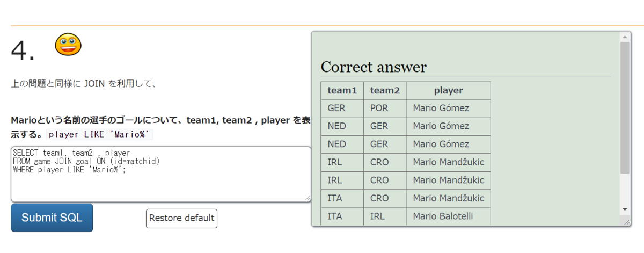Click the smiley face icon
Image resolution: width=644 pixels, height=253 pixels.
click(68, 44)
